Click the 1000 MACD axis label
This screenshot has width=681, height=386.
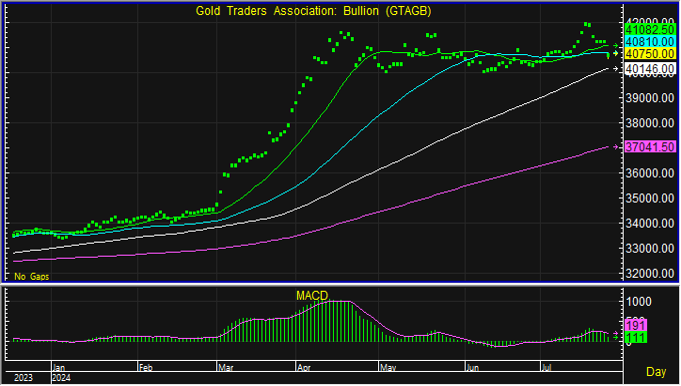638,302
